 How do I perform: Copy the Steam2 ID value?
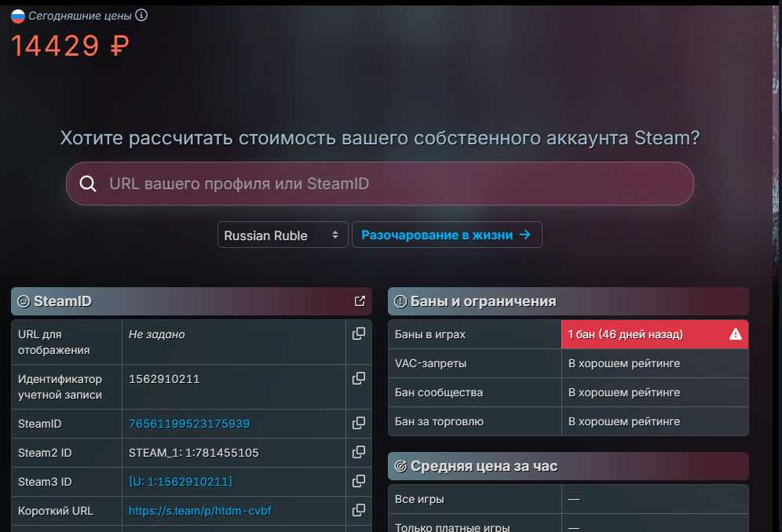359,452
